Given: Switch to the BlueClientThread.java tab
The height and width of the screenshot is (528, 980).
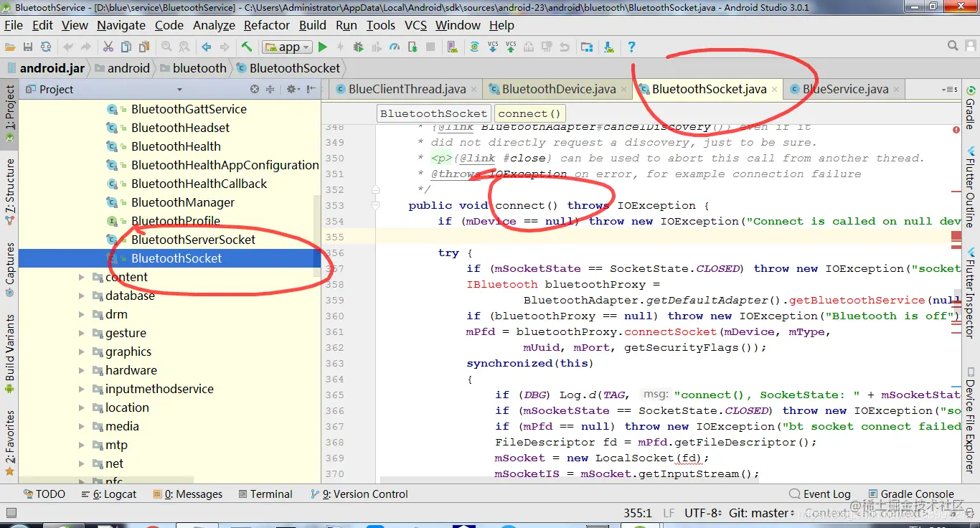Looking at the screenshot, I should click(x=407, y=90).
